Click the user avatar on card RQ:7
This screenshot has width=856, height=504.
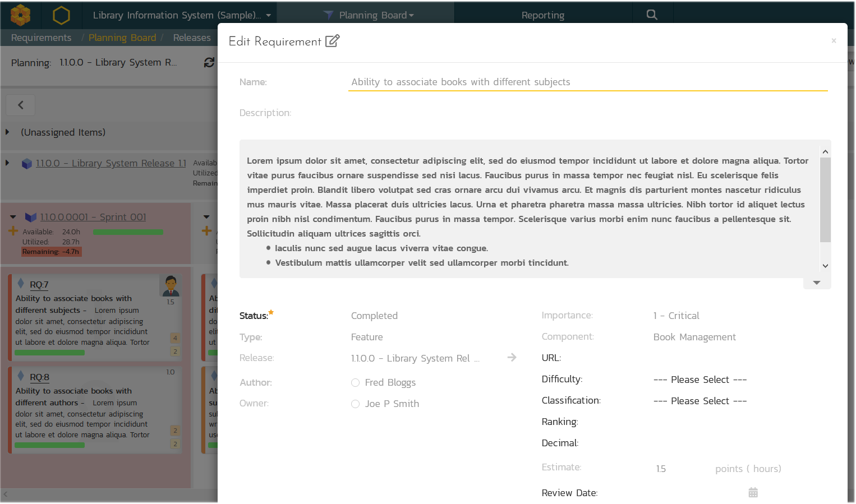click(x=171, y=286)
